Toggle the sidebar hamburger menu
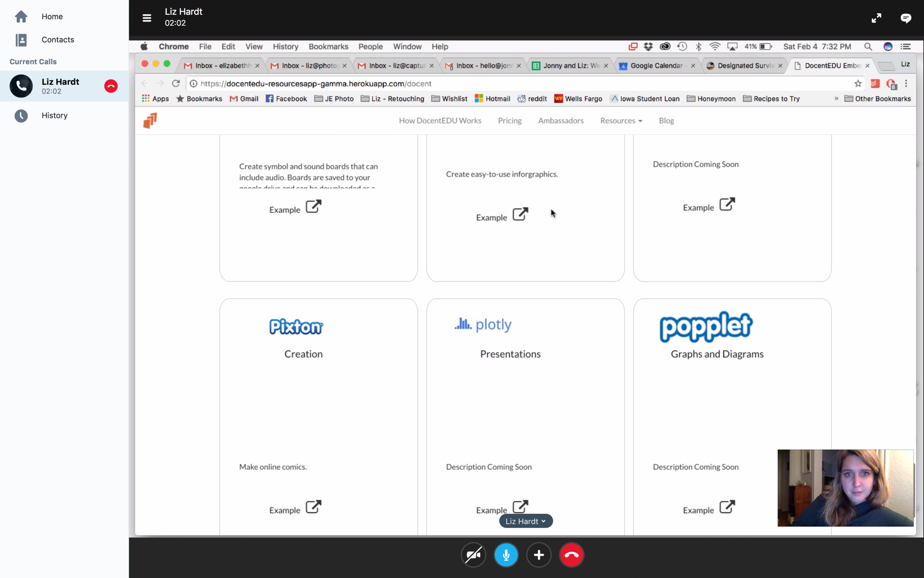This screenshot has height=578, width=924. coord(147,18)
